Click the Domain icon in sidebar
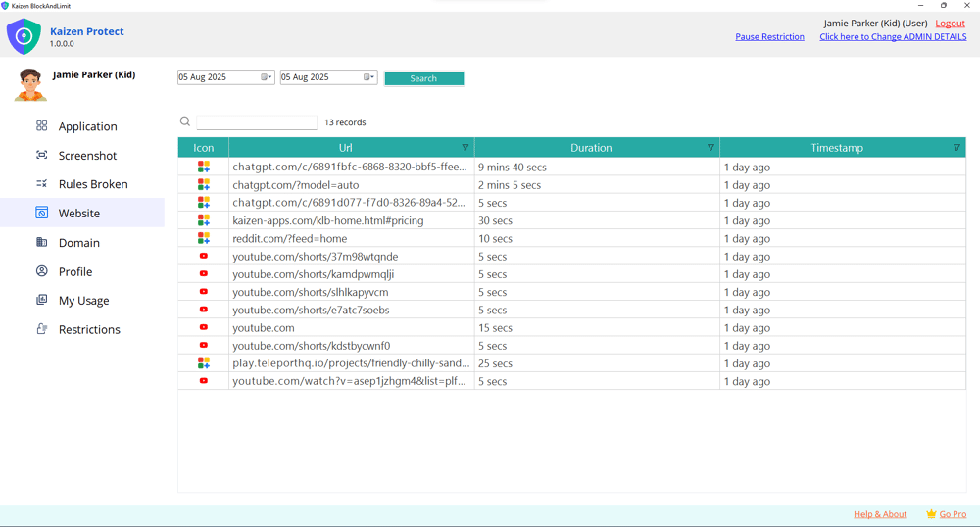Viewport: 980px width, 527px height. [41, 242]
